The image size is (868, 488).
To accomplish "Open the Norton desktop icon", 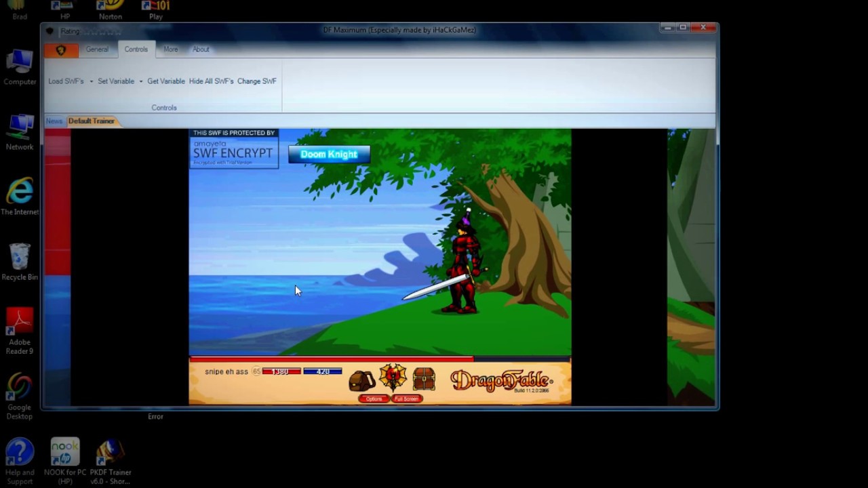I will (111, 10).
